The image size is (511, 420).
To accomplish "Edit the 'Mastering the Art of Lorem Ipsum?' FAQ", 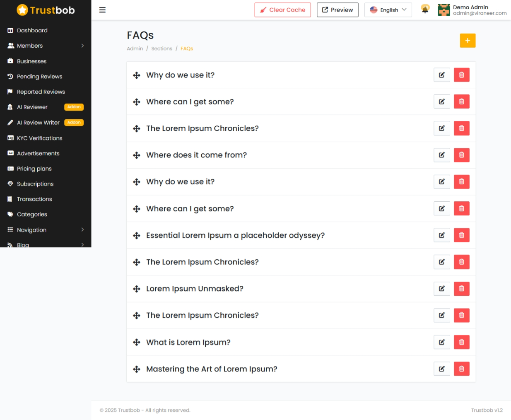I will coord(442,369).
